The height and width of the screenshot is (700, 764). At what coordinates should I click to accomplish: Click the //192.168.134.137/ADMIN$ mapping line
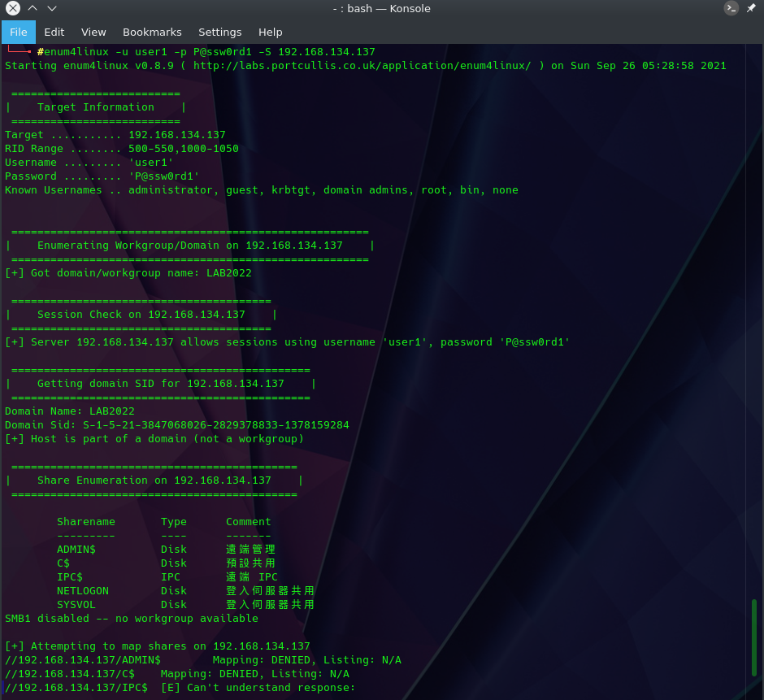pyautogui.click(x=203, y=659)
